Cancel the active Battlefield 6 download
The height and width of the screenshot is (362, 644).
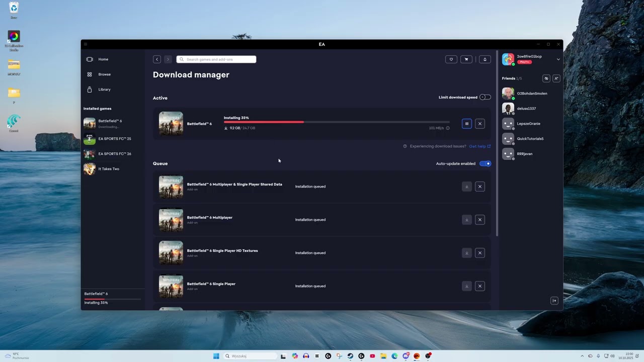coord(480,124)
